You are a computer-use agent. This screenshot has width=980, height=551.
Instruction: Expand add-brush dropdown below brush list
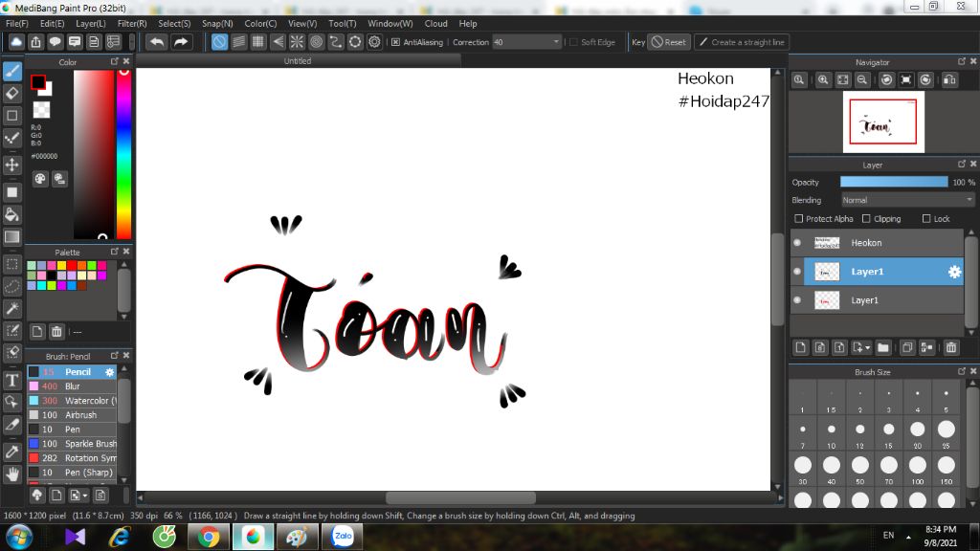click(85, 496)
